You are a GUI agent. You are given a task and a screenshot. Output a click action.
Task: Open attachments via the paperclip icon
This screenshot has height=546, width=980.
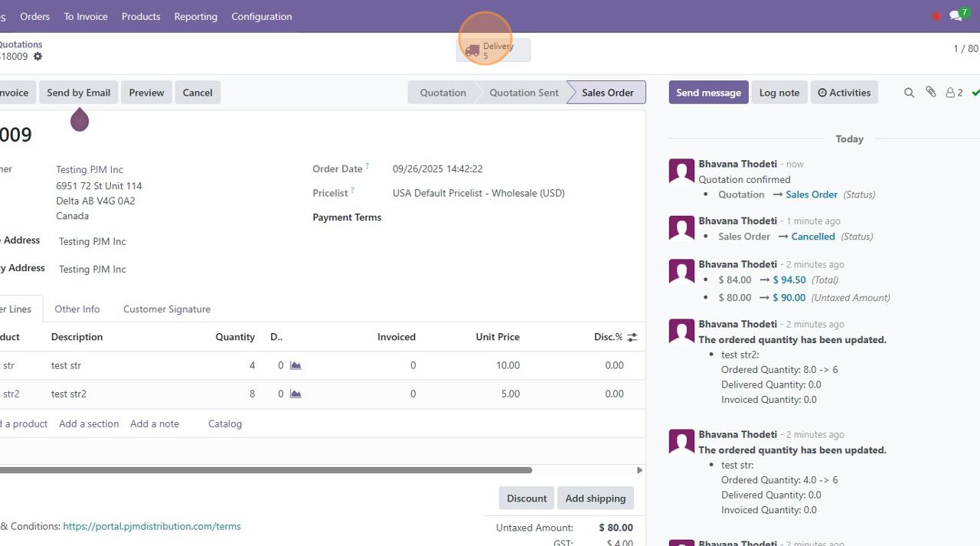[x=930, y=93]
